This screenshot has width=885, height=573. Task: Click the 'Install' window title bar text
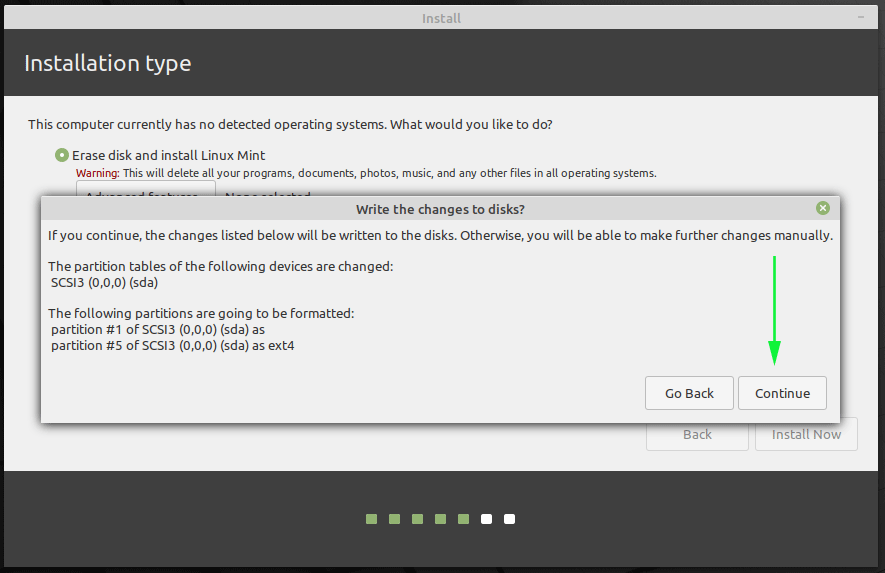(x=441, y=19)
